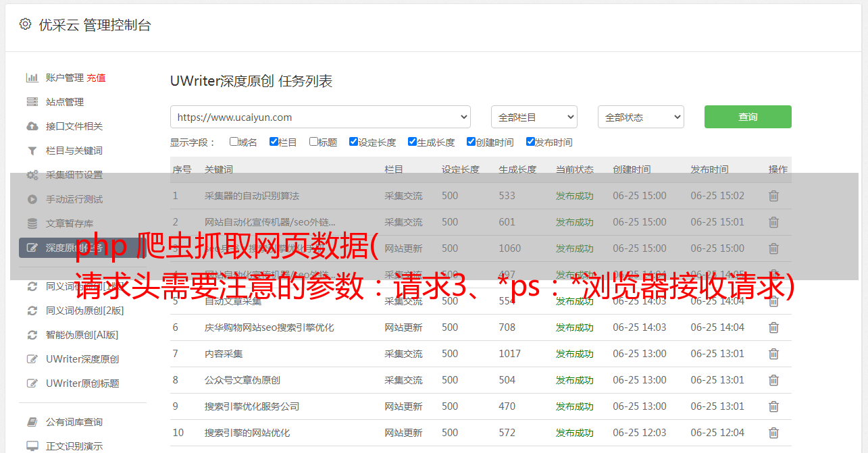Open 智能伪原创[AI版] menu item

pyautogui.click(x=82, y=335)
